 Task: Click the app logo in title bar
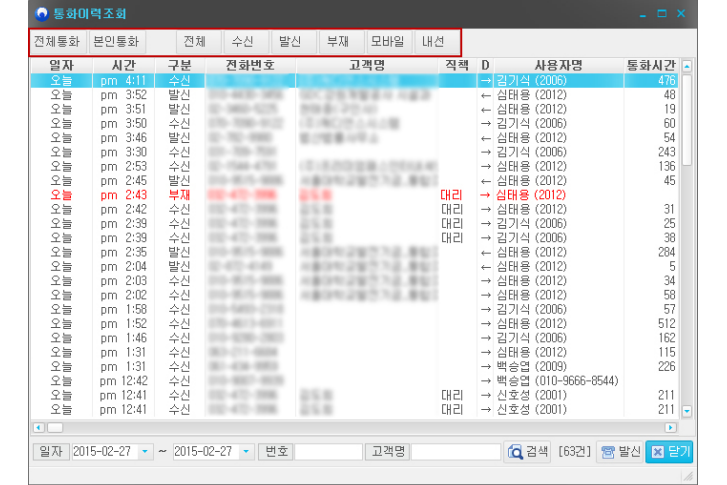point(42,14)
